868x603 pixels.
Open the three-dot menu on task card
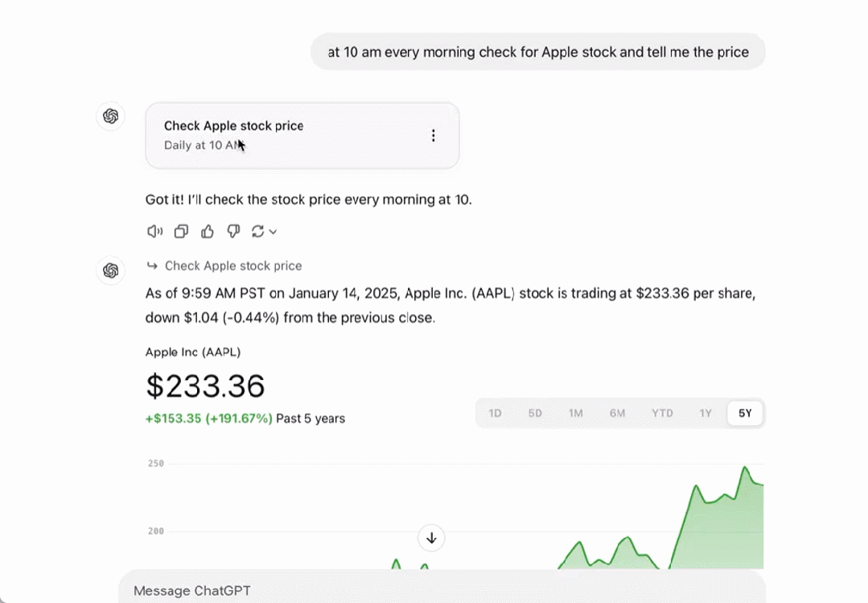pos(434,135)
